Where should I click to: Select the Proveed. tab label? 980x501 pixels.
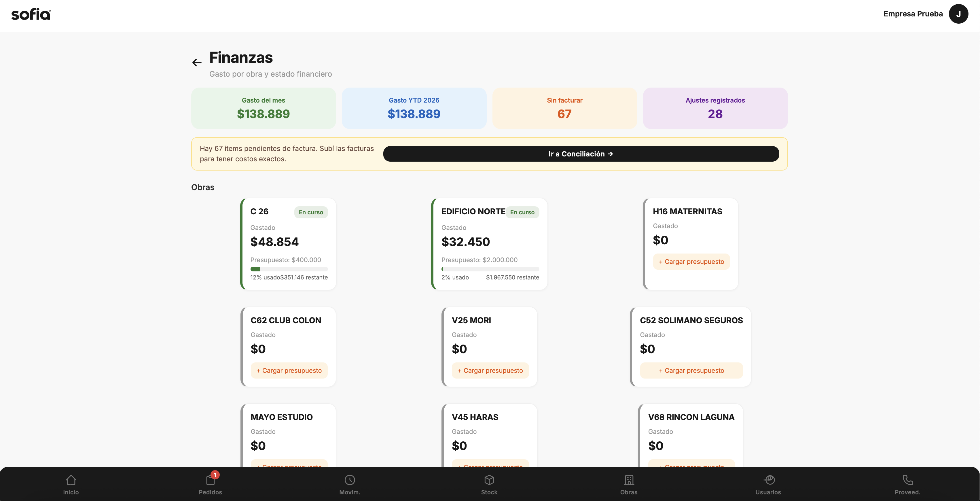tap(907, 492)
